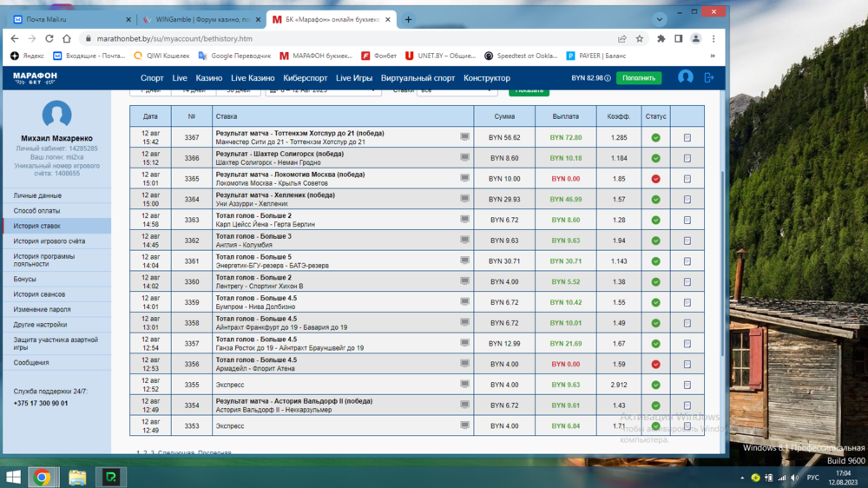
Task: Open the Chrome extensions puzzle icon
Action: 661,38
